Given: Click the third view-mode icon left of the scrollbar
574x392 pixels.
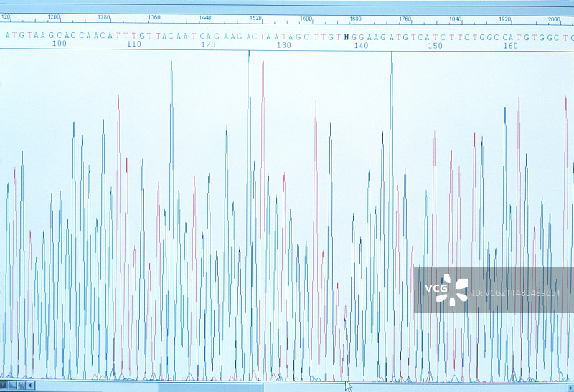Looking at the screenshot, I should [23, 386].
